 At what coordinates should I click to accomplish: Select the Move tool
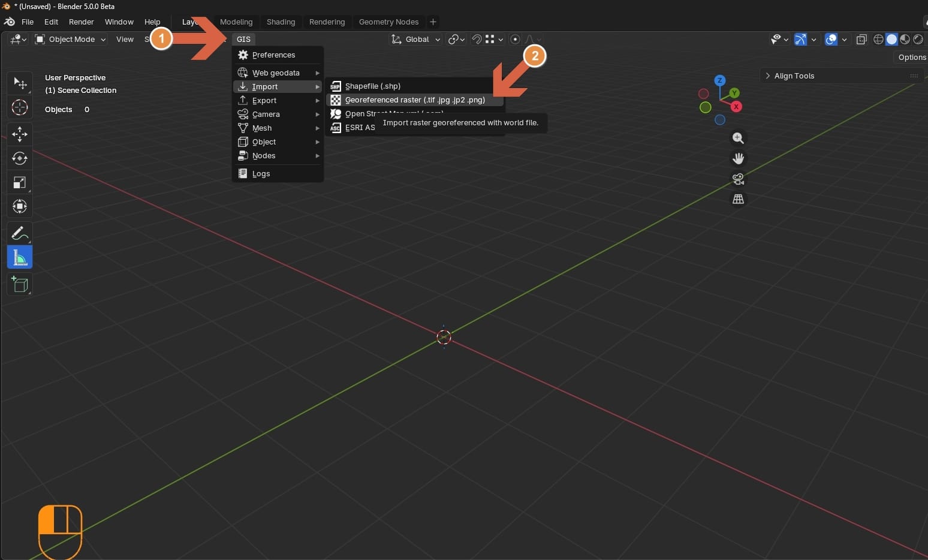(x=20, y=134)
